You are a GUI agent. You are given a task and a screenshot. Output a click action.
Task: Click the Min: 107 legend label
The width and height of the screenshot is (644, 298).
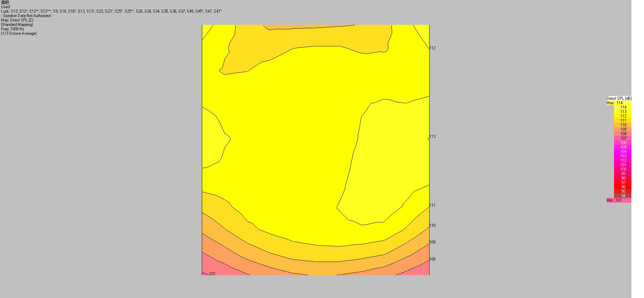pyautogui.click(x=614, y=200)
